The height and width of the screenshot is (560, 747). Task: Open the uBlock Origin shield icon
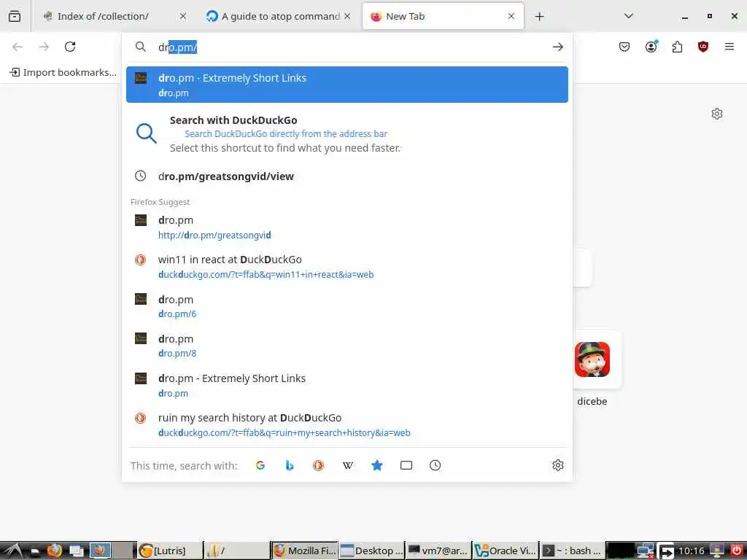(x=703, y=47)
